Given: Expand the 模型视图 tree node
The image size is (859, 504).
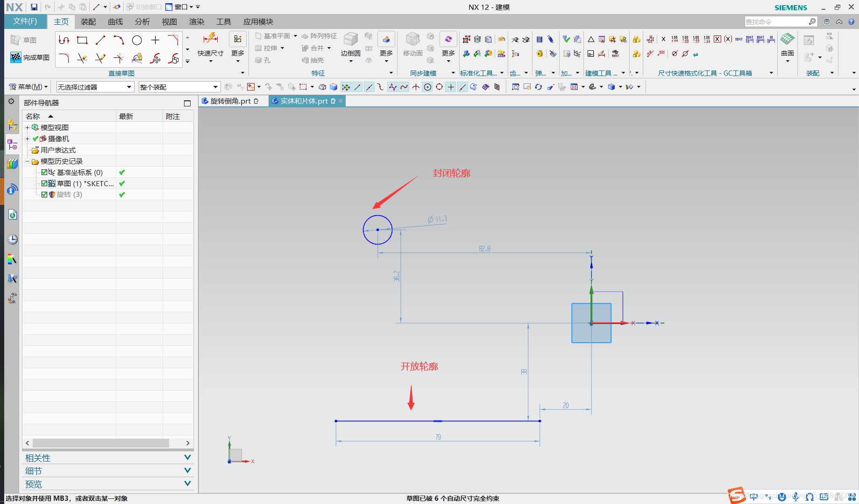Looking at the screenshot, I should point(27,127).
